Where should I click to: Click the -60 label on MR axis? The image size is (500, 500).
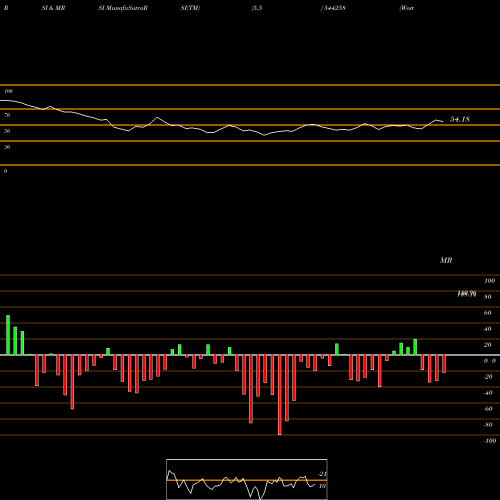[x=488, y=409]
